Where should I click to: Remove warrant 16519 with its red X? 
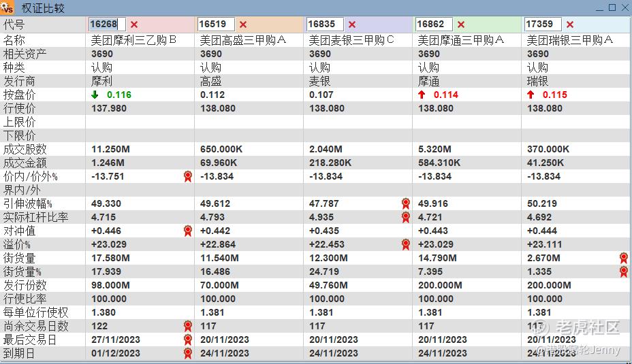[x=243, y=24]
